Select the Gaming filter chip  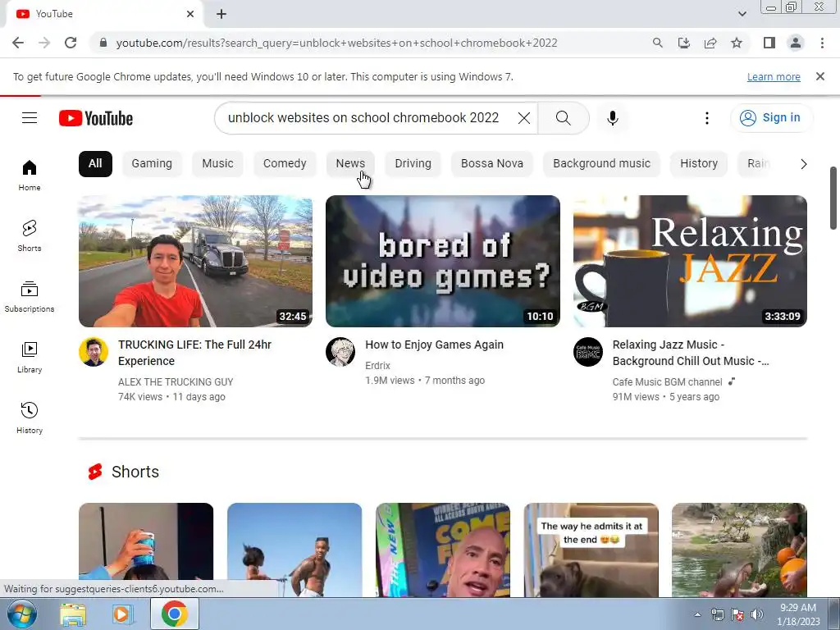(152, 163)
